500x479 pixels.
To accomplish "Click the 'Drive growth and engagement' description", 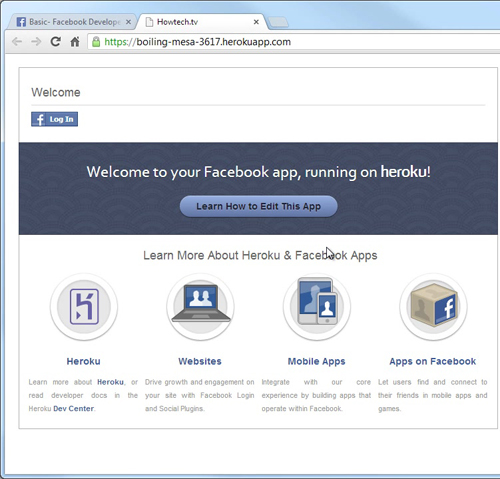I will [200, 395].
